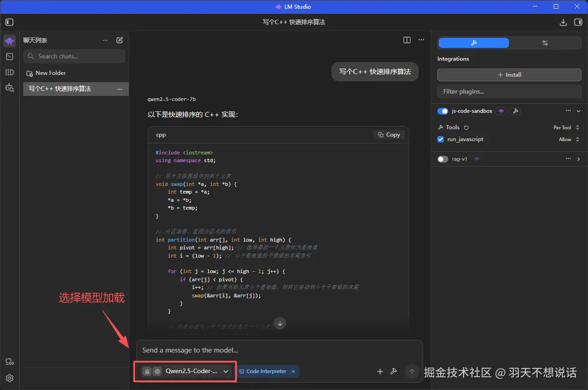Image resolution: width=588 pixels, height=390 pixels.
Task: Open tools hammer in message box
Action: pos(394,371)
